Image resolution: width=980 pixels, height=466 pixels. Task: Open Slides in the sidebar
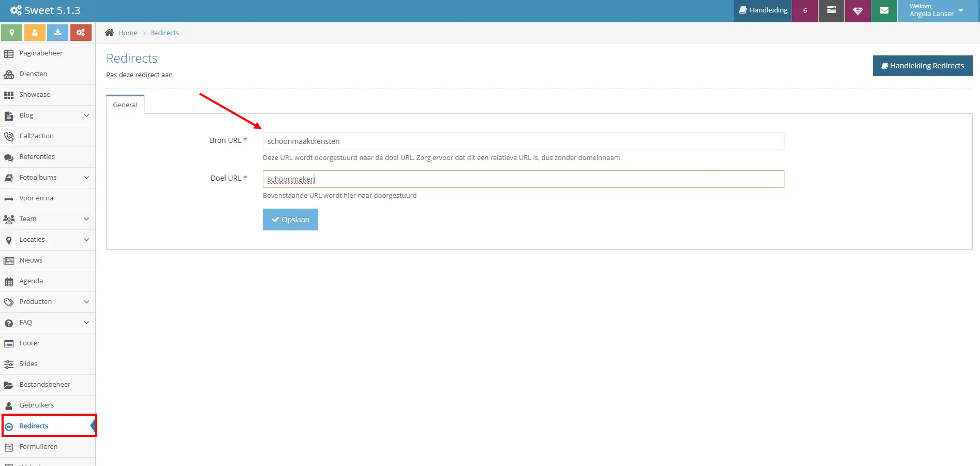[48, 364]
